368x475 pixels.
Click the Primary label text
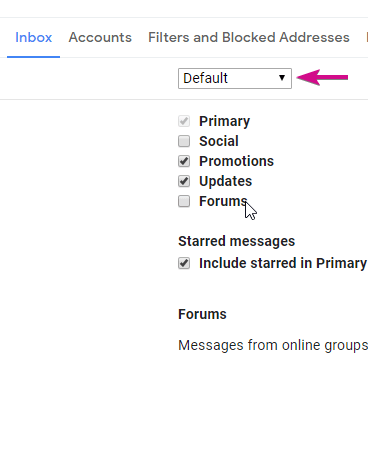(x=224, y=121)
